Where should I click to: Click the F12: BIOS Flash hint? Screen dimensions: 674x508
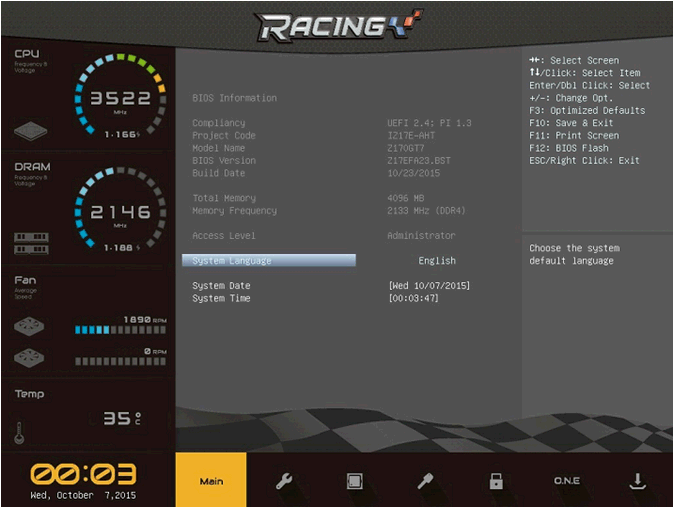pos(569,148)
